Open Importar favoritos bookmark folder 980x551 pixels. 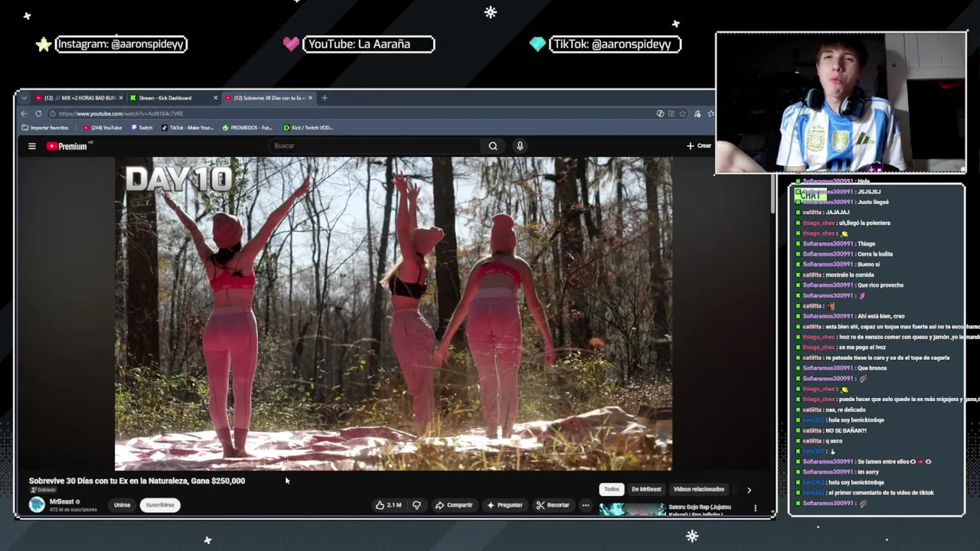click(45, 128)
